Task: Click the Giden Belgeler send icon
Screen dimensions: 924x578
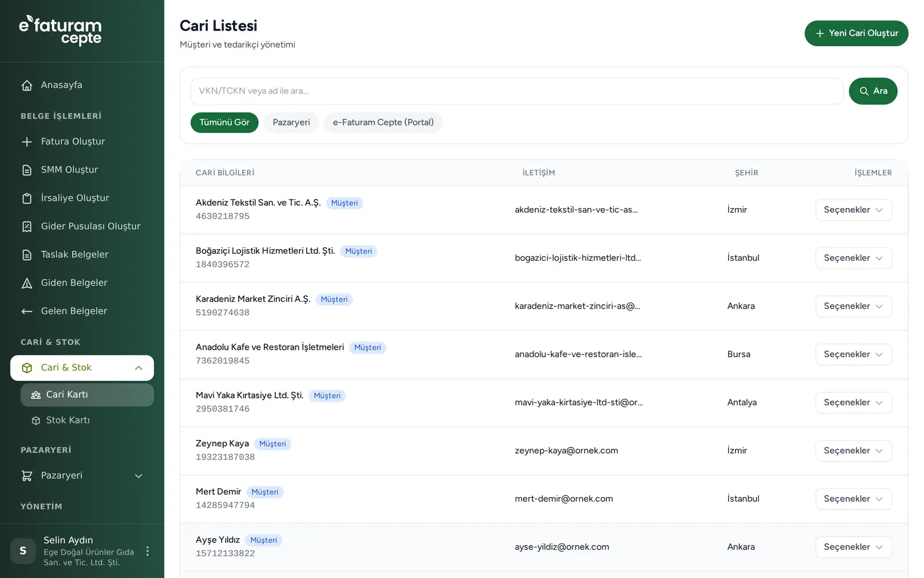Action: (x=27, y=283)
